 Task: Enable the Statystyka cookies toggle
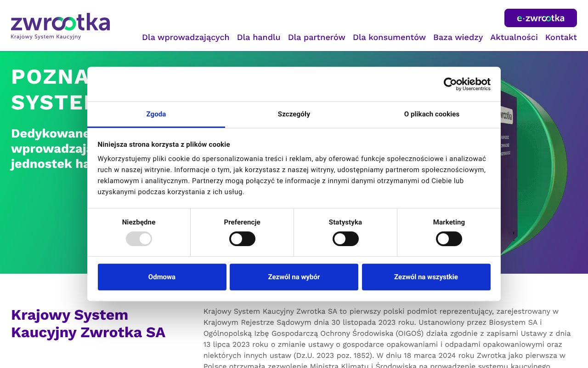[x=345, y=239]
